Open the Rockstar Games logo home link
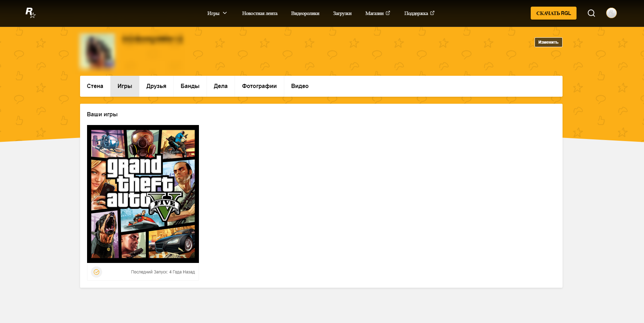 coord(30,13)
